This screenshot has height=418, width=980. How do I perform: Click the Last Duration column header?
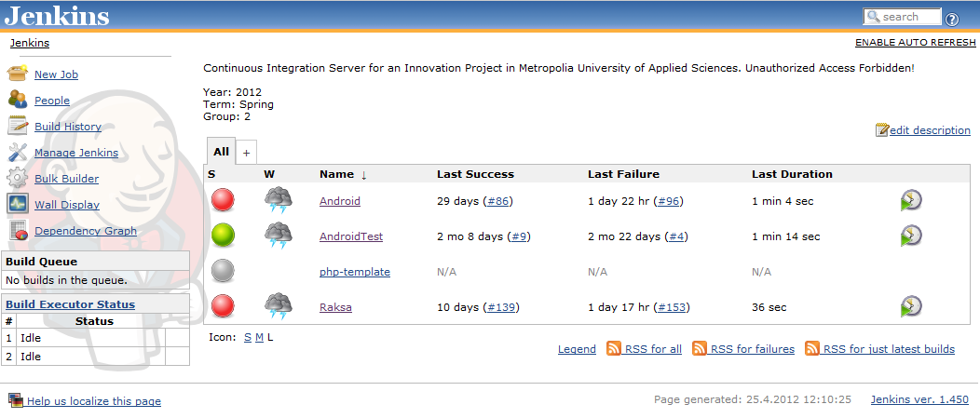pos(792,174)
